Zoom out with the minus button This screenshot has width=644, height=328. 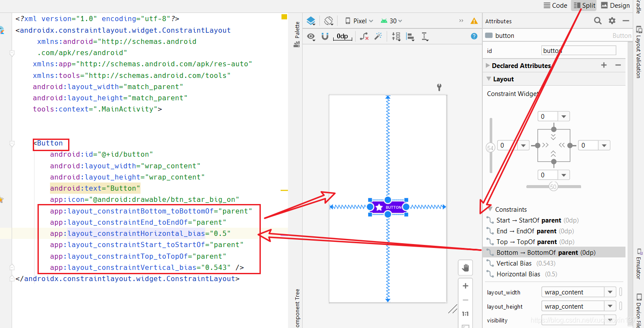(x=465, y=300)
